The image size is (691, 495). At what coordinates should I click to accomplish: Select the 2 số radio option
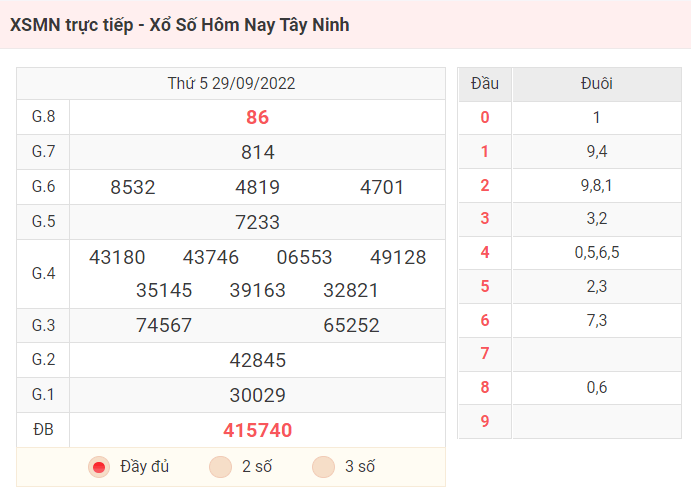221,467
